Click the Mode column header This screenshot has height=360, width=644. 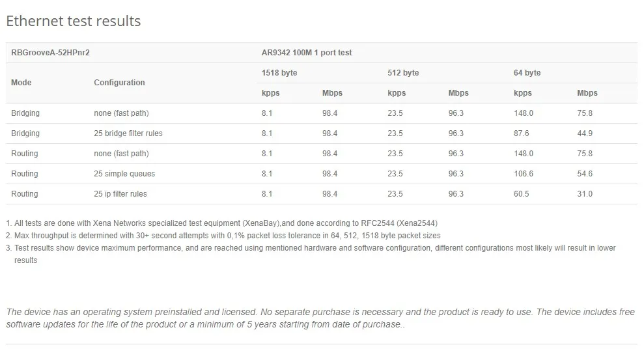pyautogui.click(x=21, y=83)
